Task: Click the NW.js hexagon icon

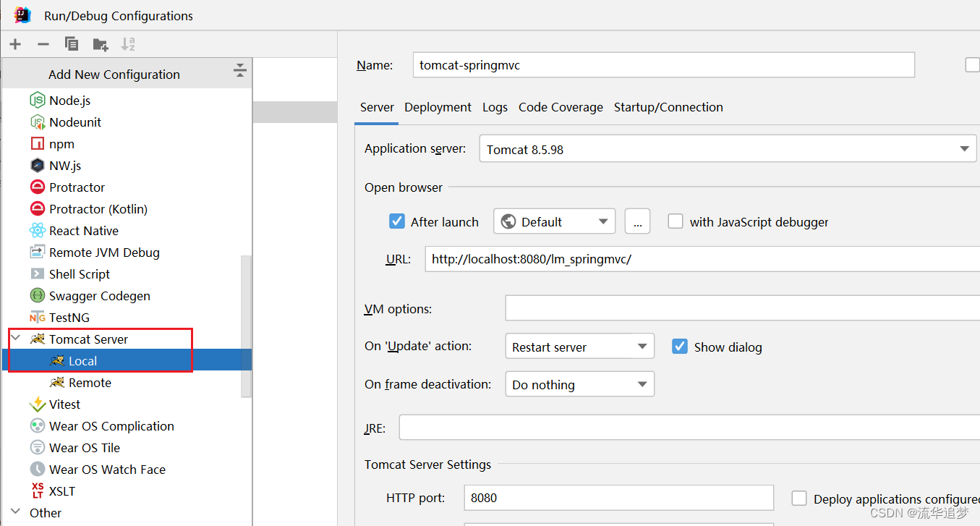Action: pyautogui.click(x=38, y=166)
